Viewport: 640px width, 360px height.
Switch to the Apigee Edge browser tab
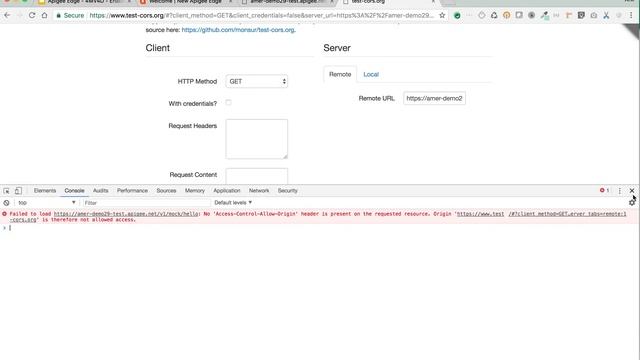[84, 2]
